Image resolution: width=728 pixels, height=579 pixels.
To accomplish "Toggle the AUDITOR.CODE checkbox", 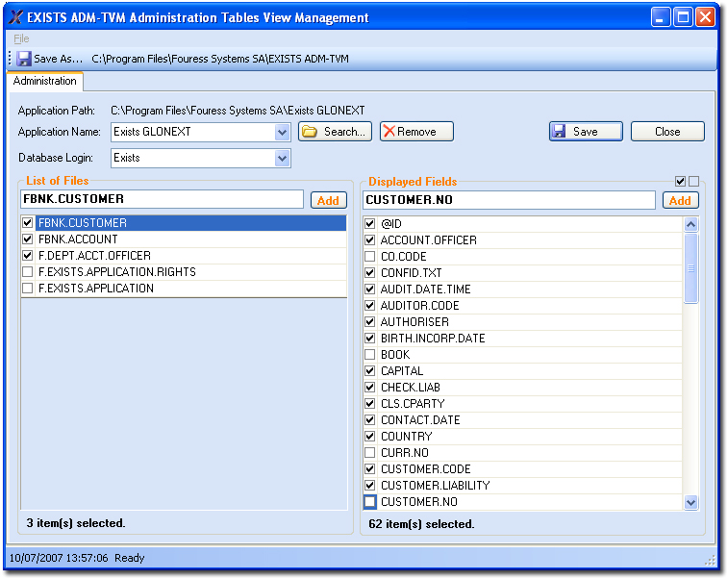I will point(370,306).
